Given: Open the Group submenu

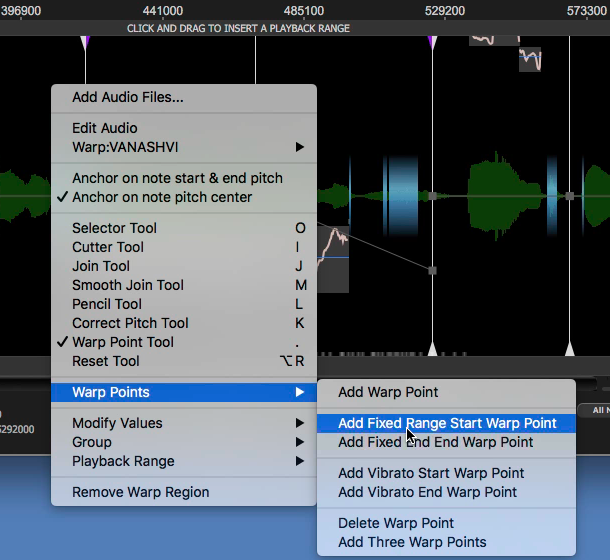Looking at the screenshot, I should tap(92, 442).
